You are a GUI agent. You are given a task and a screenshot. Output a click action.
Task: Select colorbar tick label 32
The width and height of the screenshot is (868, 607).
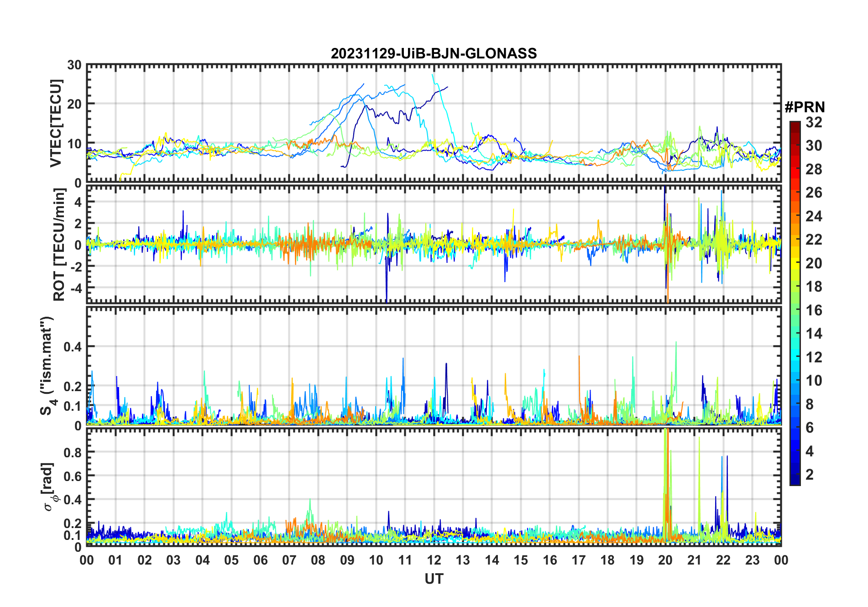point(814,122)
